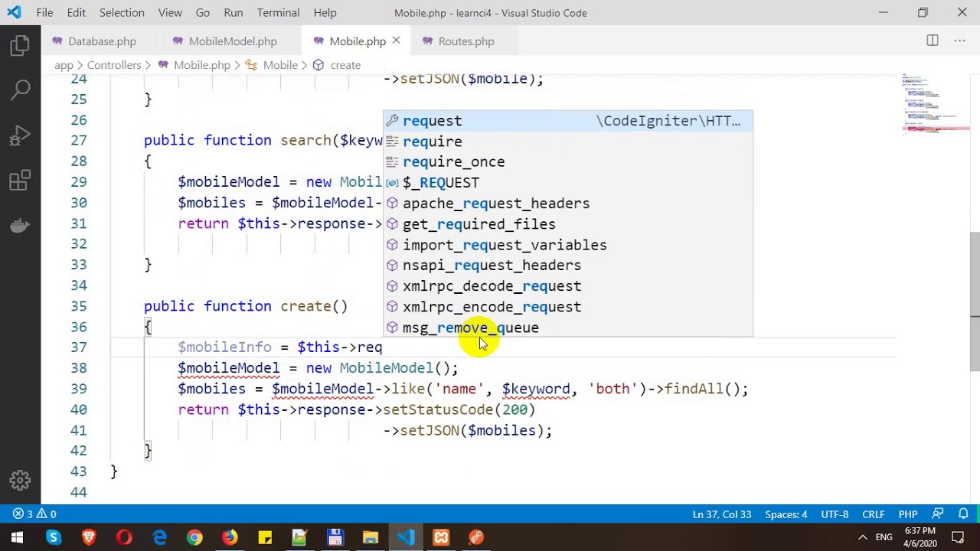Select the msg_remove_queue suggestion
This screenshot has height=551, width=980.
[567, 328]
